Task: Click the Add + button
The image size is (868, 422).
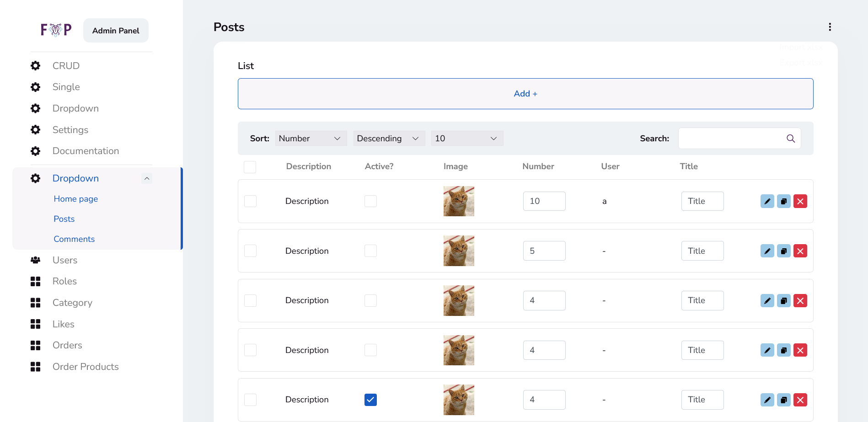Action: (x=525, y=94)
